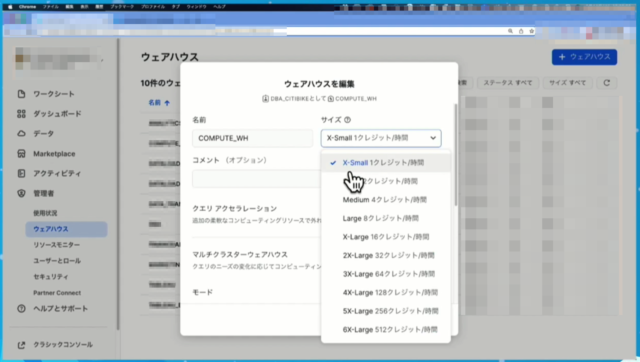Click the コメント (オプション) input field
Viewport: 640px width, 362px height.
pos(256,178)
